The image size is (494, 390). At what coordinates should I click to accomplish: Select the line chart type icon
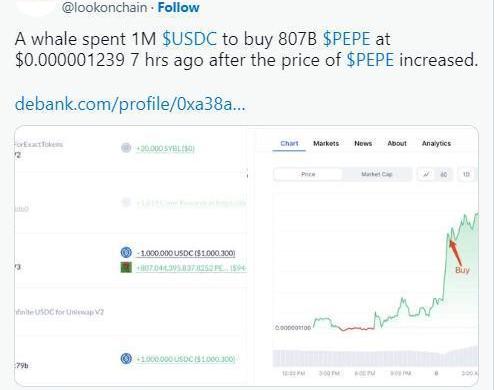[426, 174]
